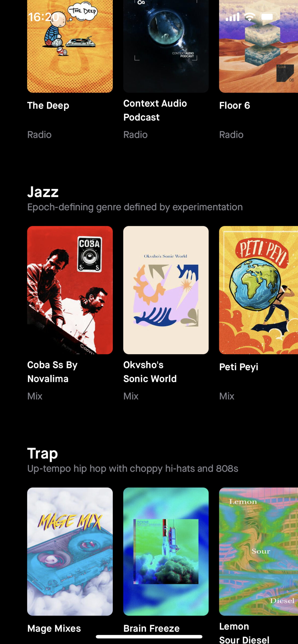Tap The Deep title text
Image resolution: width=298 pixels, height=644 pixels.
click(x=48, y=106)
